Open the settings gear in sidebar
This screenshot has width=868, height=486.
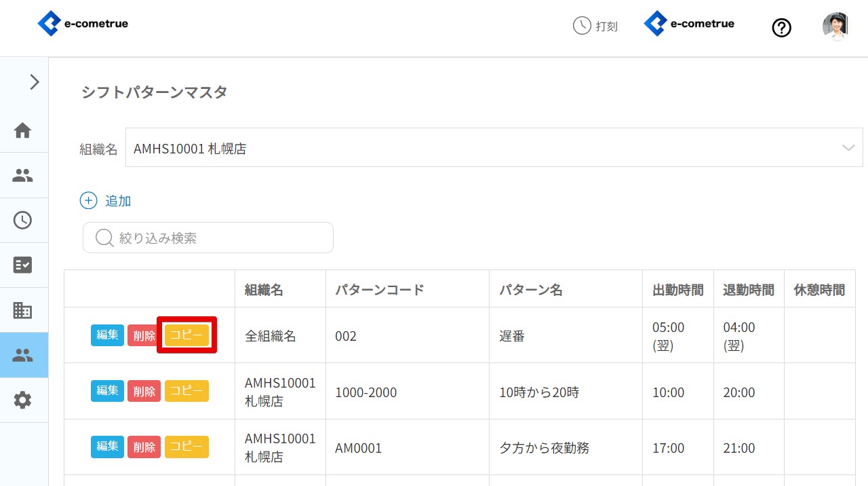(x=23, y=400)
